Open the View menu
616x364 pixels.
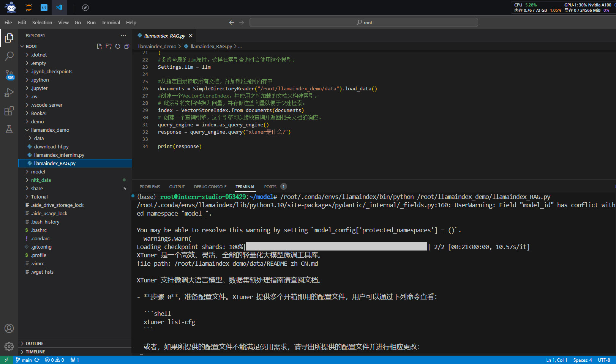tap(63, 23)
